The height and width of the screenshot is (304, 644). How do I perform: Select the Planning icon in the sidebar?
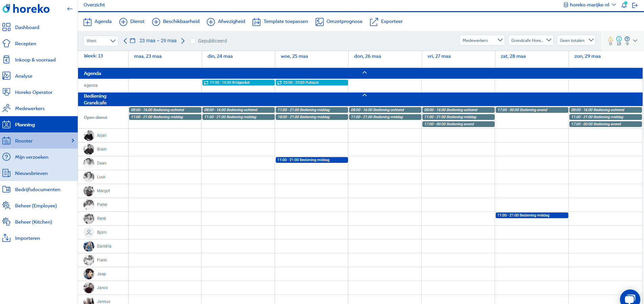(7, 124)
